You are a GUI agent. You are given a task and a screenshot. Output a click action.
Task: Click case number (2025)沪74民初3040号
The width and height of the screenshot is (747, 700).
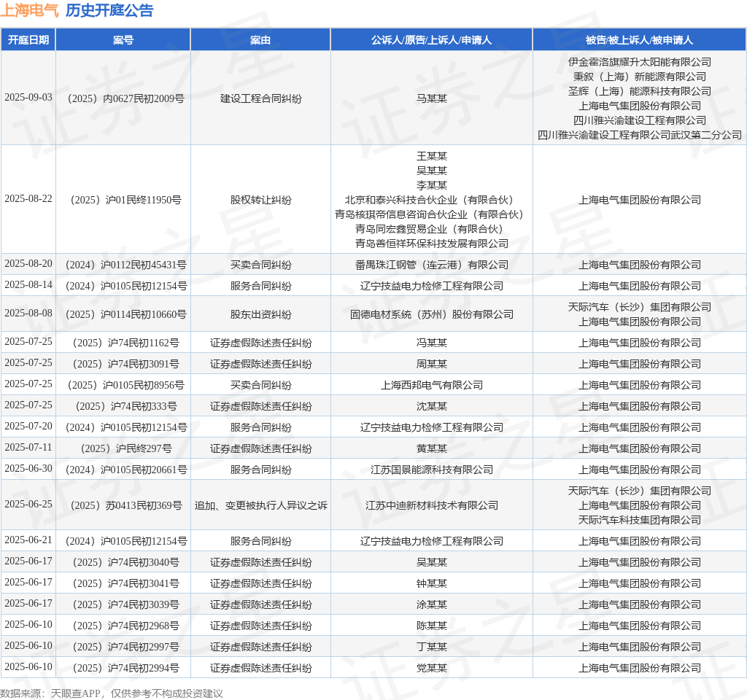pyautogui.click(x=123, y=562)
